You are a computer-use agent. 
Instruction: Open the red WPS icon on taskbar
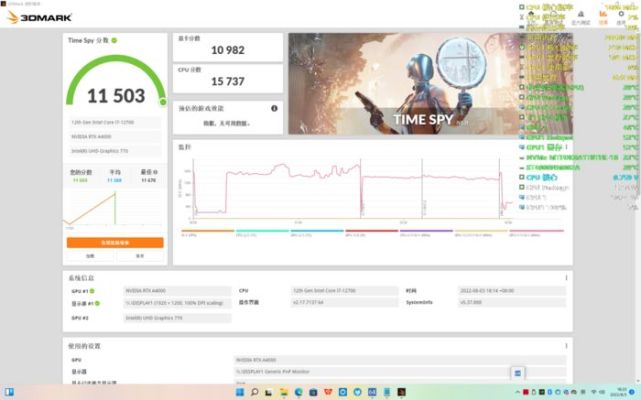click(328, 392)
